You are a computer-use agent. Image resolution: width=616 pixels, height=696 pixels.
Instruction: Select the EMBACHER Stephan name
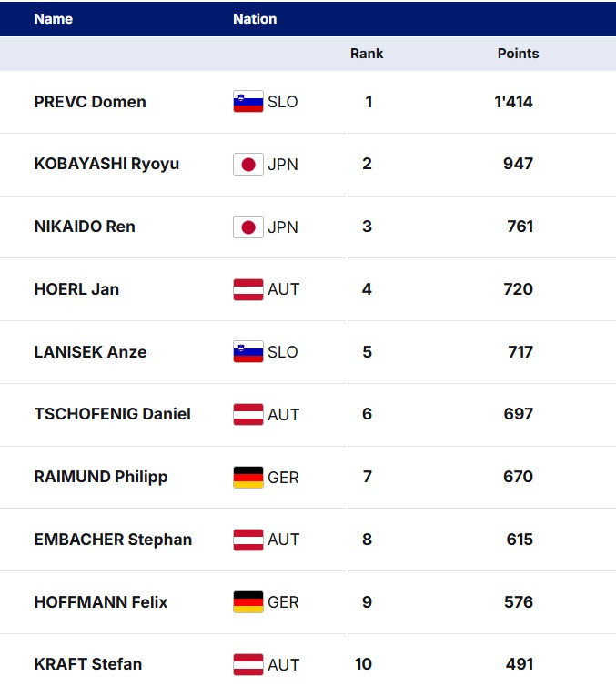point(113,540)
